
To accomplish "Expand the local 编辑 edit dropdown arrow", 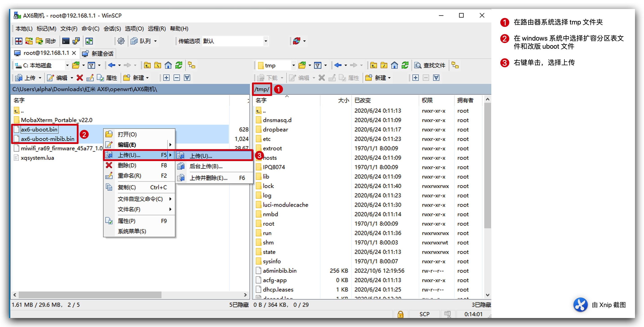I will click(x=72, y=78).
